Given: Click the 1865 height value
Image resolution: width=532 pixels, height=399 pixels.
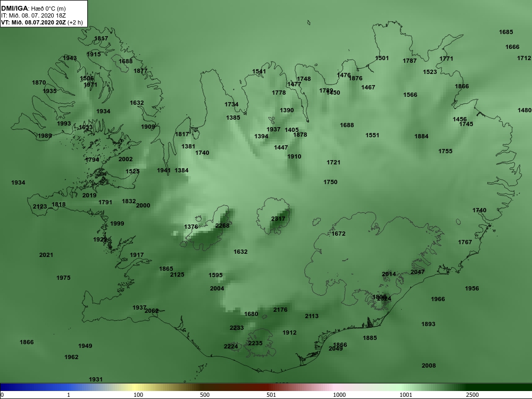Looking at the screenshot, I should pos(166,269).
